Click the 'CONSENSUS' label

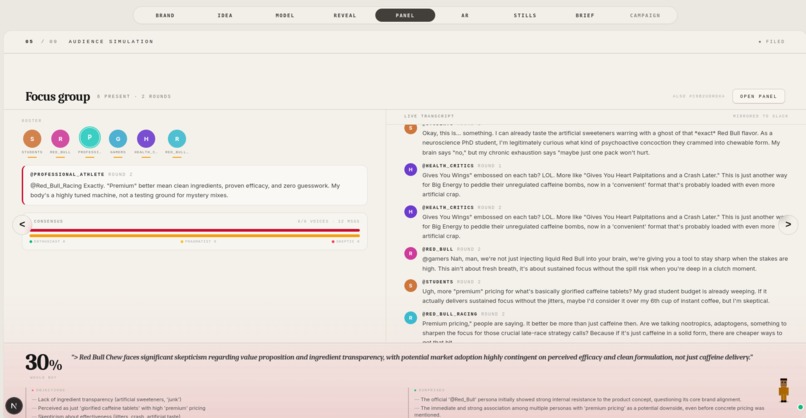(x=48, y=222)
